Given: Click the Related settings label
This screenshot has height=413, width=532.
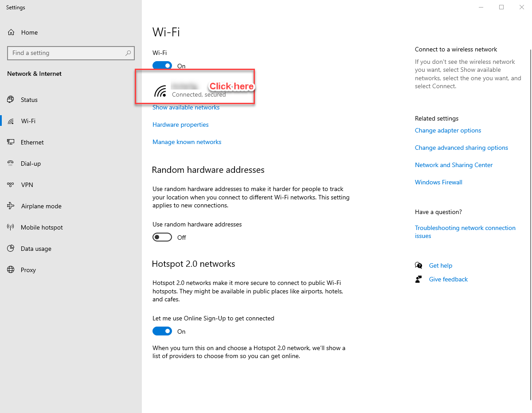Looking at the screenshot, I should (437, 118).
